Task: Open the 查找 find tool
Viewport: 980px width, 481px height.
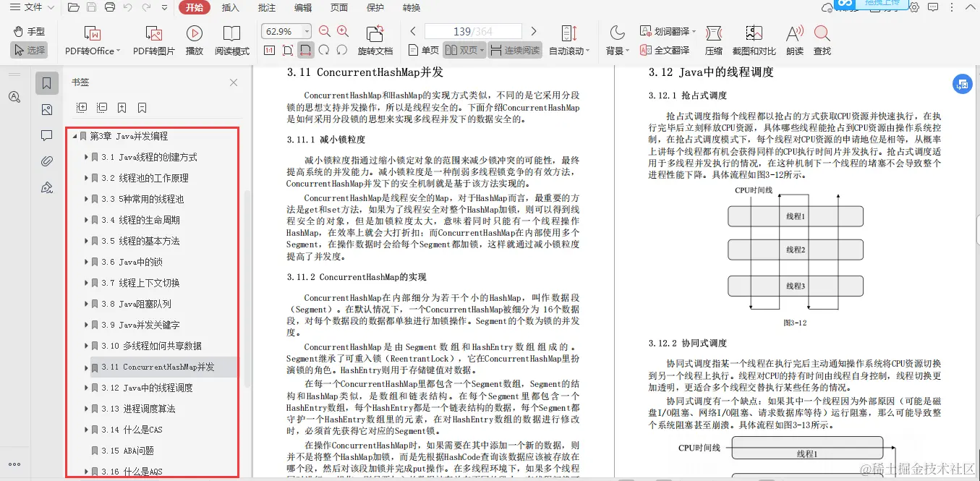Action: 822,39
